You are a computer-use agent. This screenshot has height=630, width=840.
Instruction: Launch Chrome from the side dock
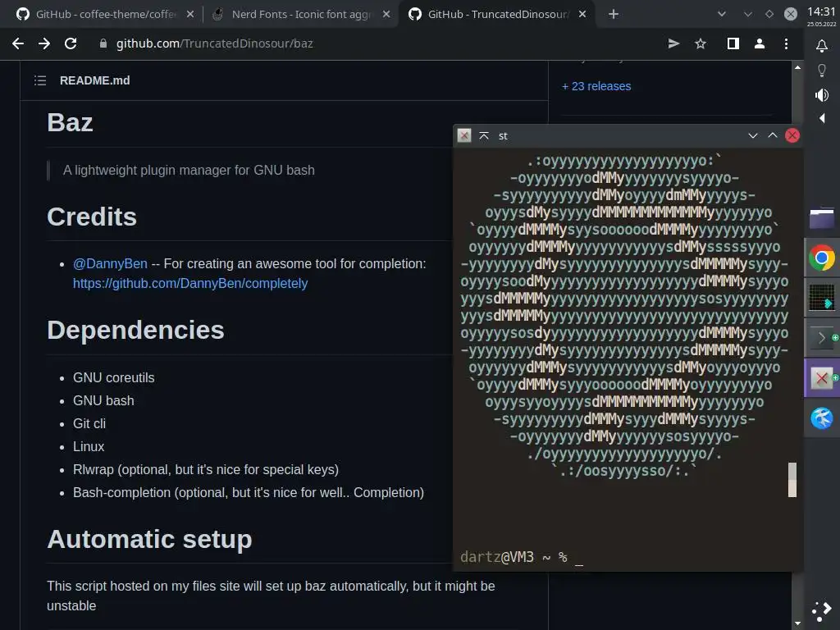(x=822, y=258)
